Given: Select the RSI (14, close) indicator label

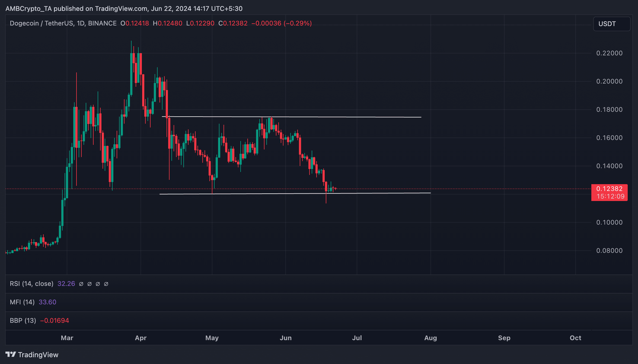Looking at the screenshot, I should tap(32, 284).
